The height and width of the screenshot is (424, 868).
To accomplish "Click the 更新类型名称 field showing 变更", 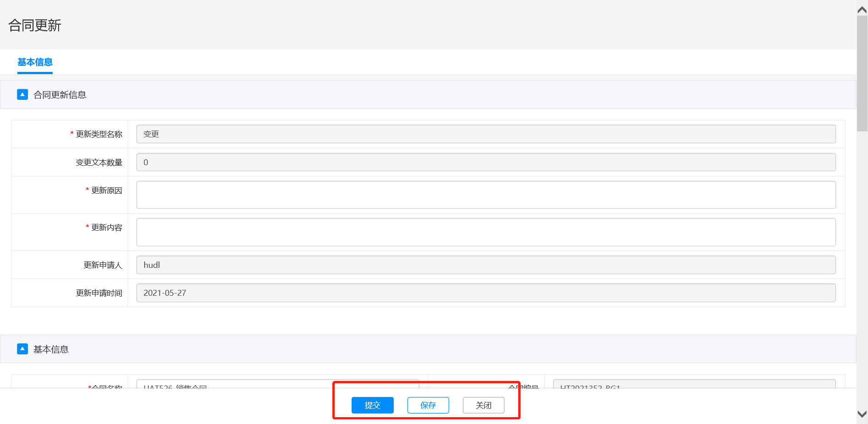I will pyautogui.click(x=486, y=134).
